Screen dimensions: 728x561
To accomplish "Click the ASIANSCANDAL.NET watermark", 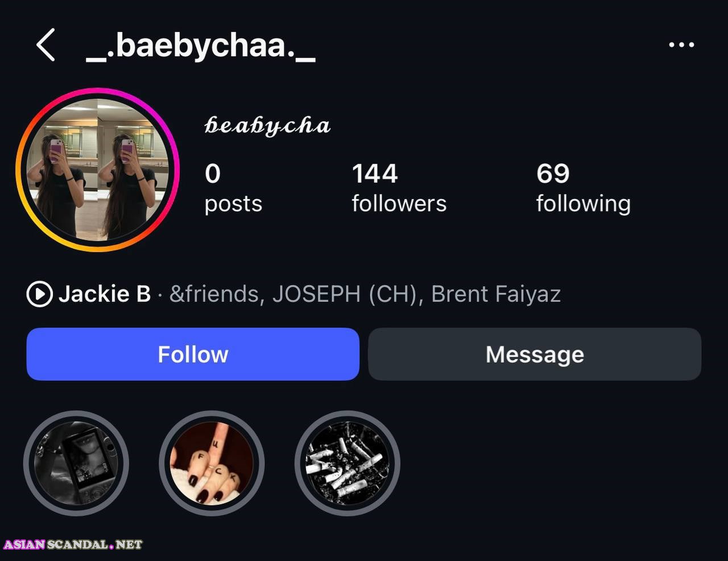I will [x=73, y=544].
